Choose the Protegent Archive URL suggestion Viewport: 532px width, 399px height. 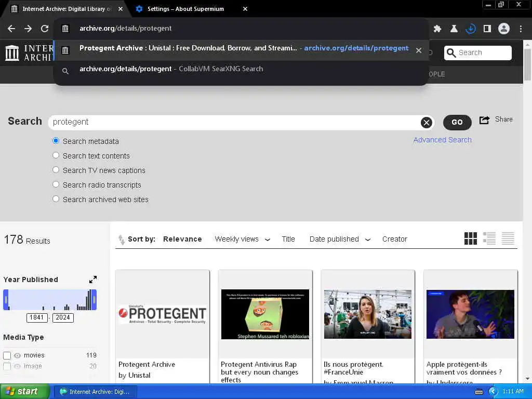(241, 50)
